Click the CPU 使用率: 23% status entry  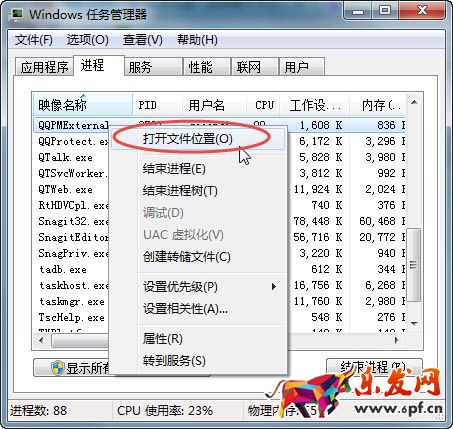(x=165, y=411)
